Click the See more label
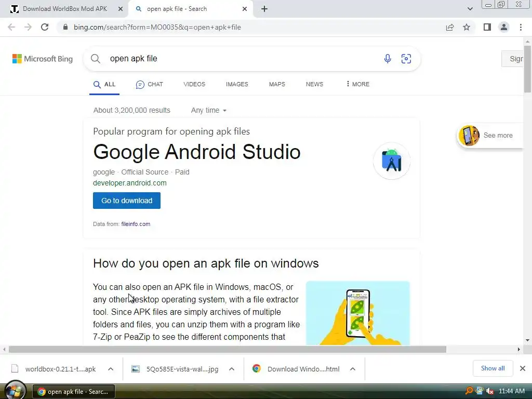This screenshot has height=399, width=532. tap(498, 136)
